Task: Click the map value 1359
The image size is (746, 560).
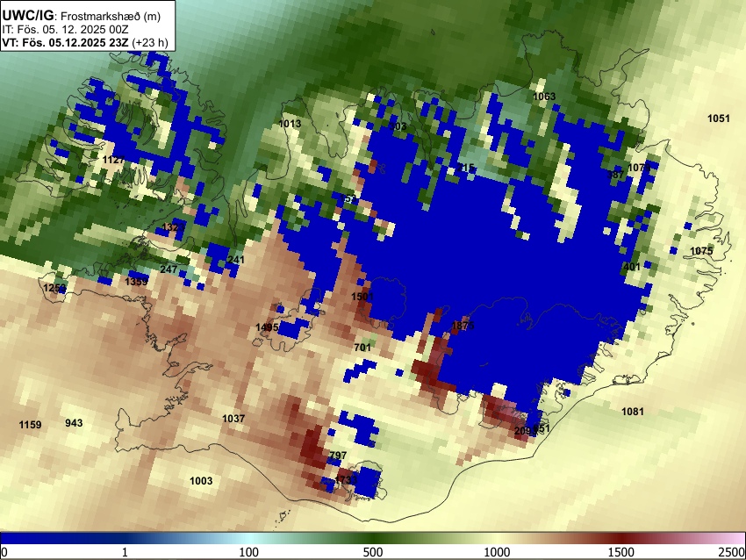Action: click(x=136, y=282)
